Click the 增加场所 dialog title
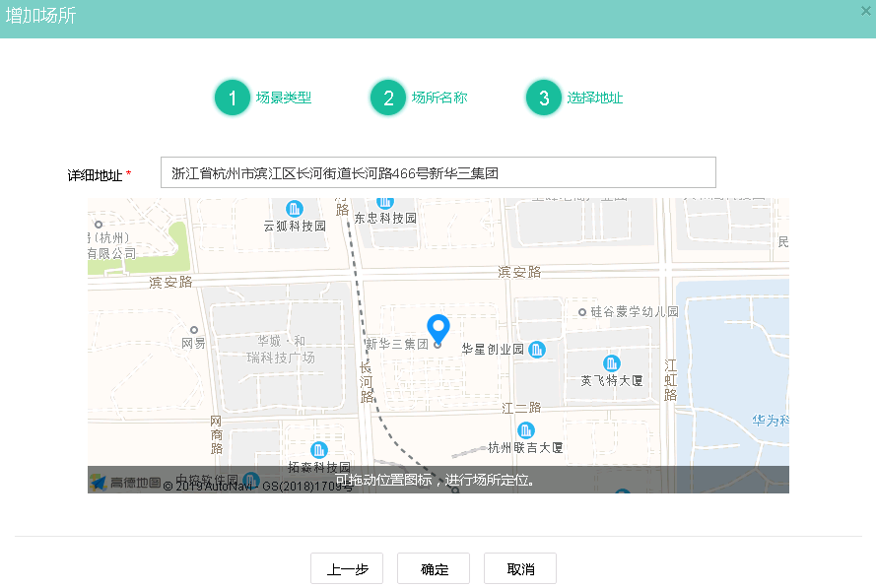Image resolution: width=876 pixels, height=588 pixels. (x=40, y=15)
